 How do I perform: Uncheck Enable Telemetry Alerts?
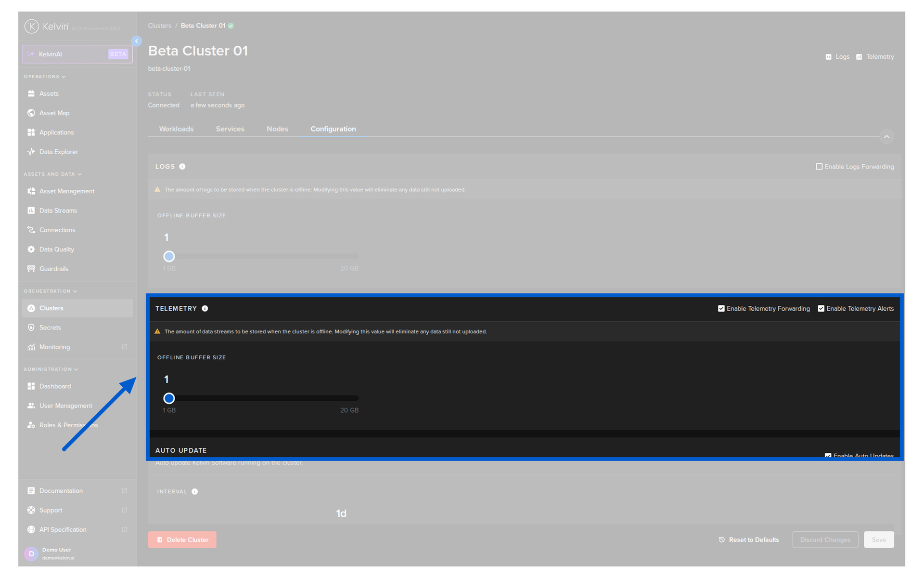pos(821,309)
